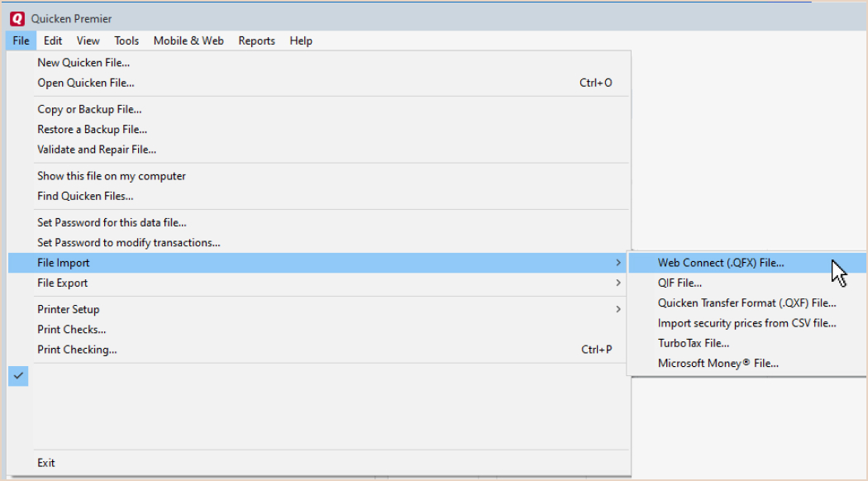Expand the Printer Setup submenu arrow
868x481 pixels.
(x=618, y=309)
